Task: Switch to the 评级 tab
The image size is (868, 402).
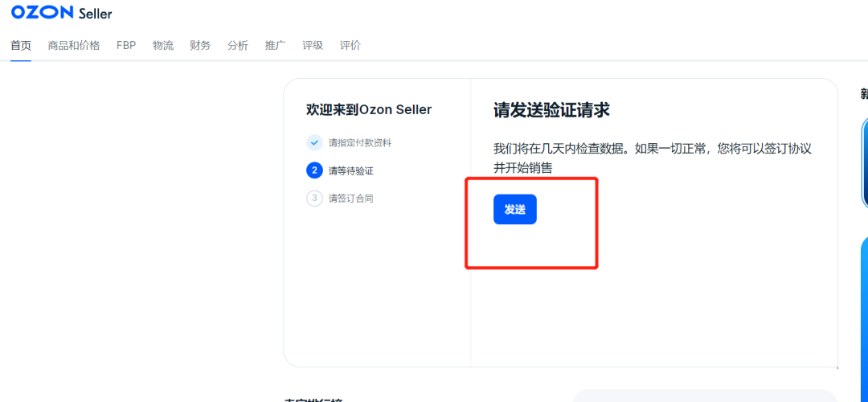Action: click(313, 45)
